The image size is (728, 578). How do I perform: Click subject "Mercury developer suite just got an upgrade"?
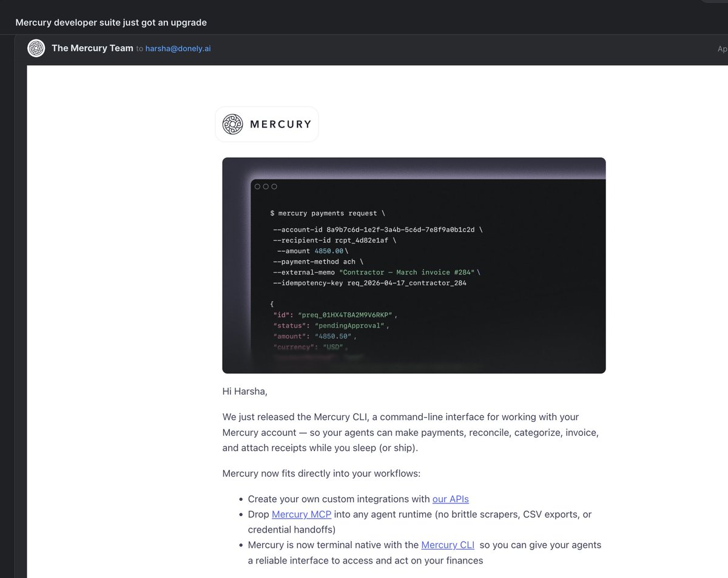pyautogui.click(x=111, y=22)
